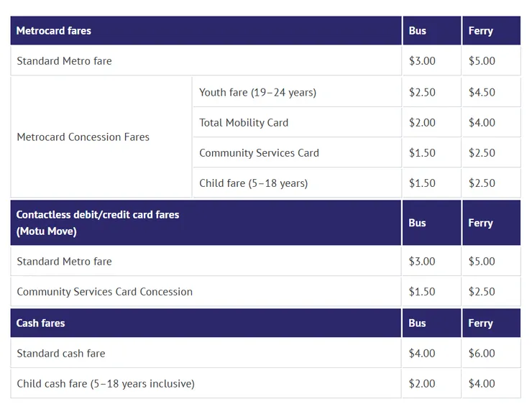Click the $2.00 Total Mobility bus fare
The width and height of the screenshot is (532, 404).
tap(422, 122)
